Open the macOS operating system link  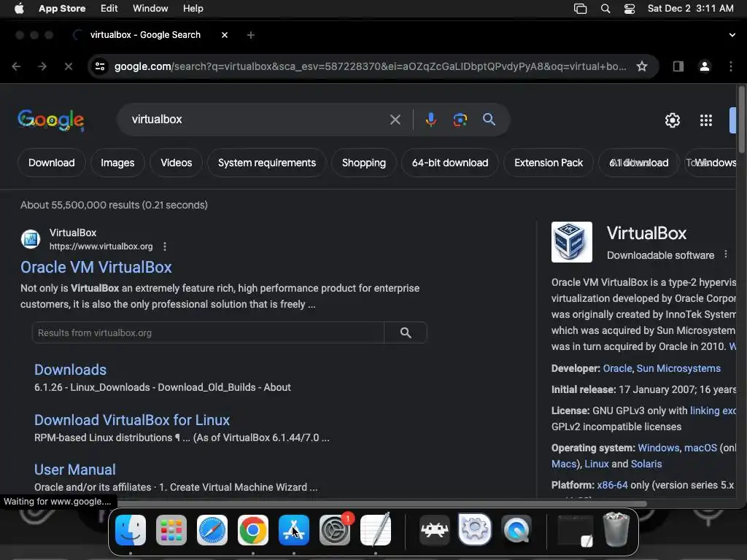click(x=700, y=448)
